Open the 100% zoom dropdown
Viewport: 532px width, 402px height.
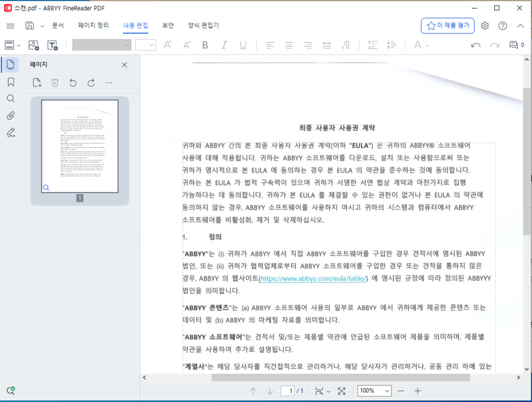click(375, 391)
